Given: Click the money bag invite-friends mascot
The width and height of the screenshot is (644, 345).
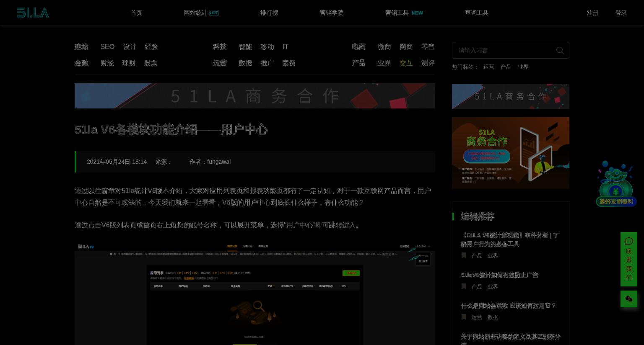Looking at the screenshot, I should pos(615,183).
